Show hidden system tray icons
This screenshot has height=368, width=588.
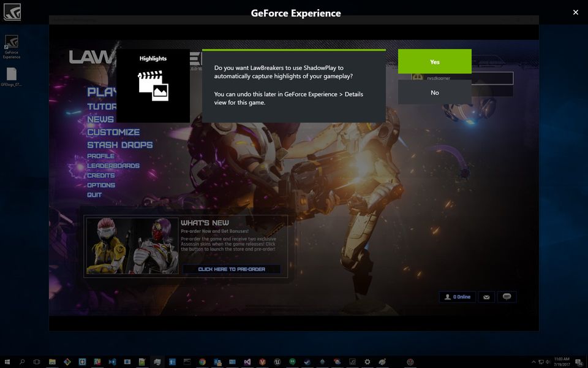(533, 362)
